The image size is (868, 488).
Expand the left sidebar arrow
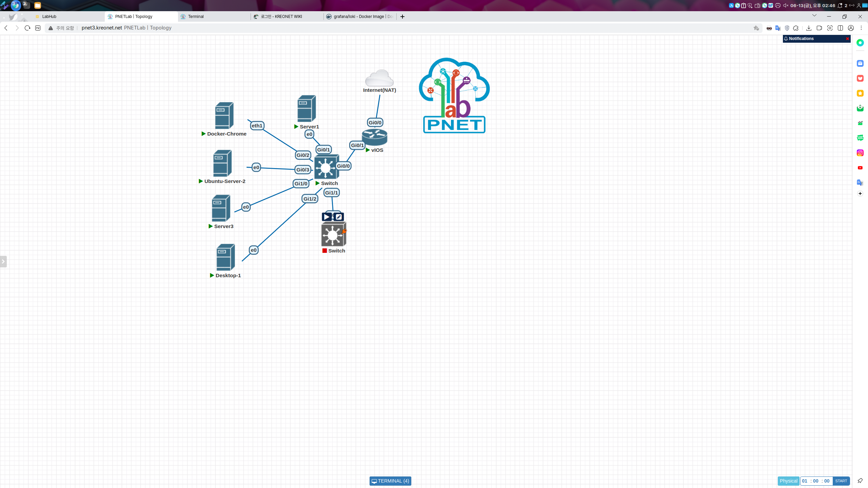[x=3, y=261]
